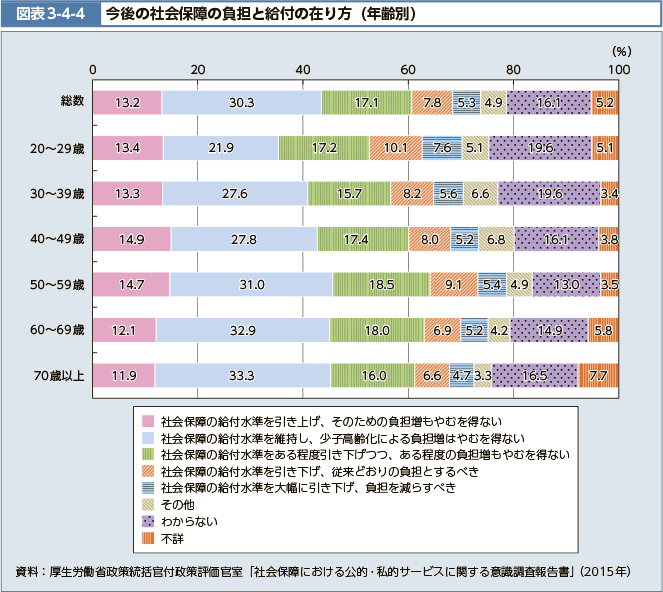Click the 31.0 segment in 50〜59歳 bar
The width and height of the screenshot is (663, 592).
(x=251, y=285)
